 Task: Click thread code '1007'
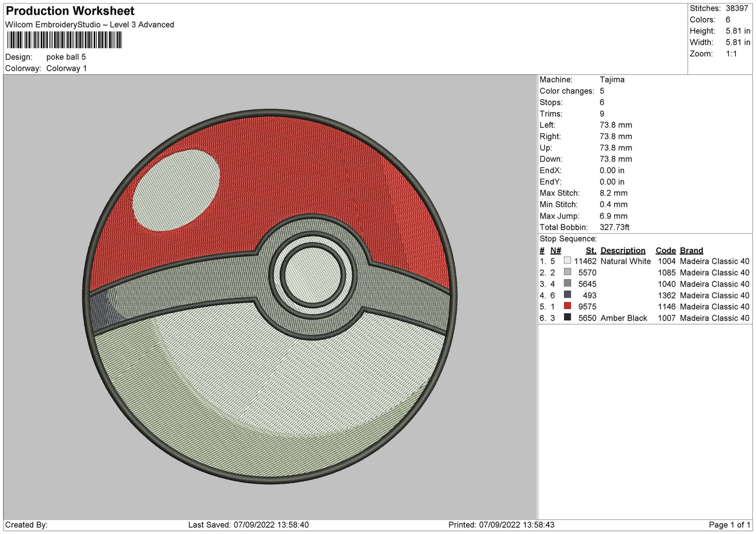point(667,319)
